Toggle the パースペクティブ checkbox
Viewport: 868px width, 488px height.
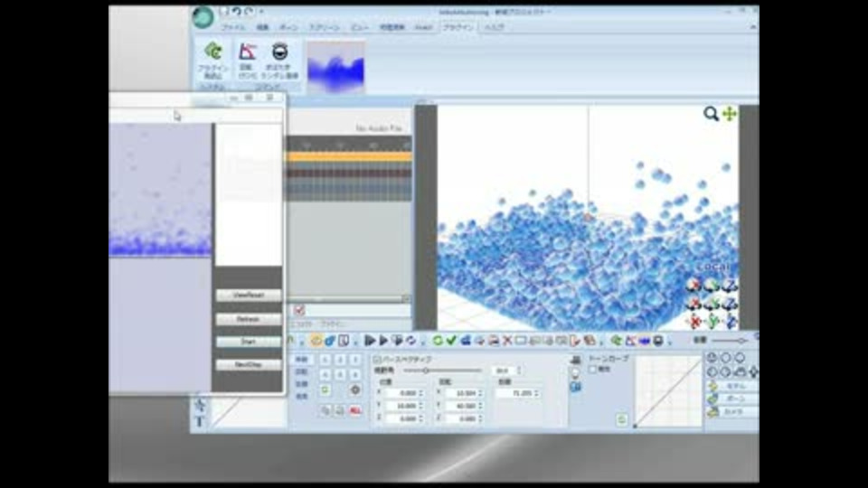tap(377, 360)
